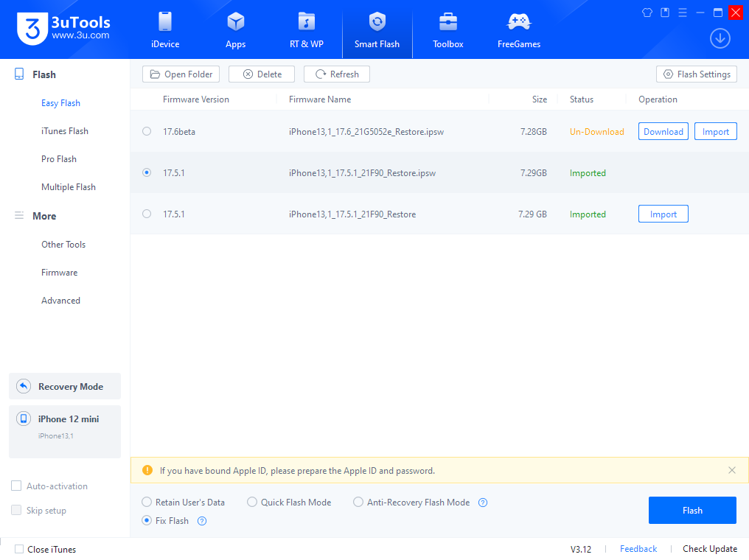Switch to iTunes Flash mode
This screenshot has height=560, width=749.
point(64,131)
